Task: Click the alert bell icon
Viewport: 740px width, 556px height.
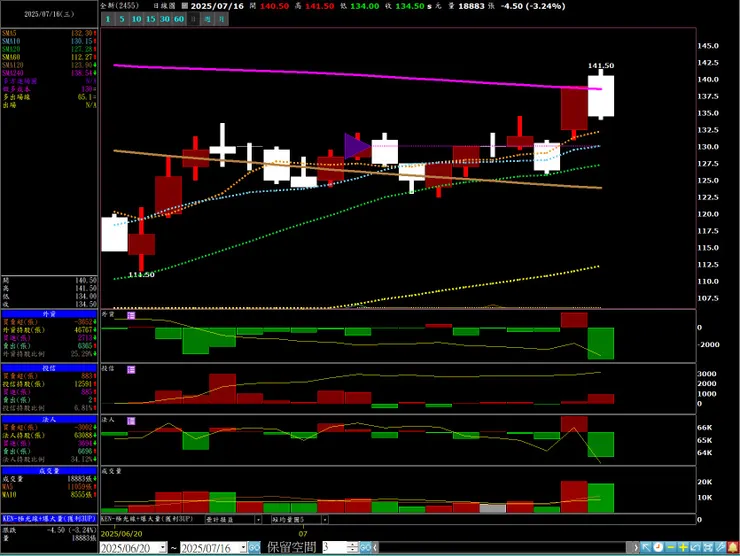Action: (x=732, y=547)
